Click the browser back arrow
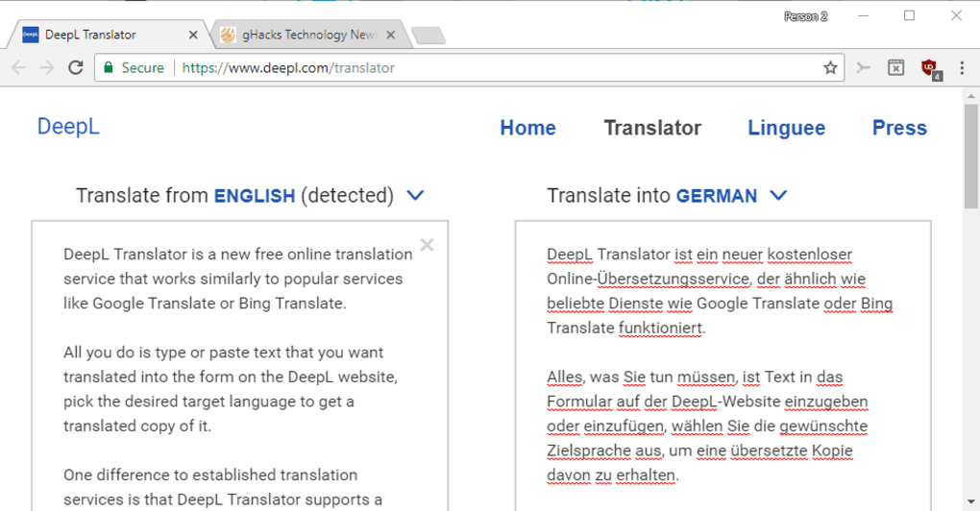980x511 pixels. tap(19, 68)
